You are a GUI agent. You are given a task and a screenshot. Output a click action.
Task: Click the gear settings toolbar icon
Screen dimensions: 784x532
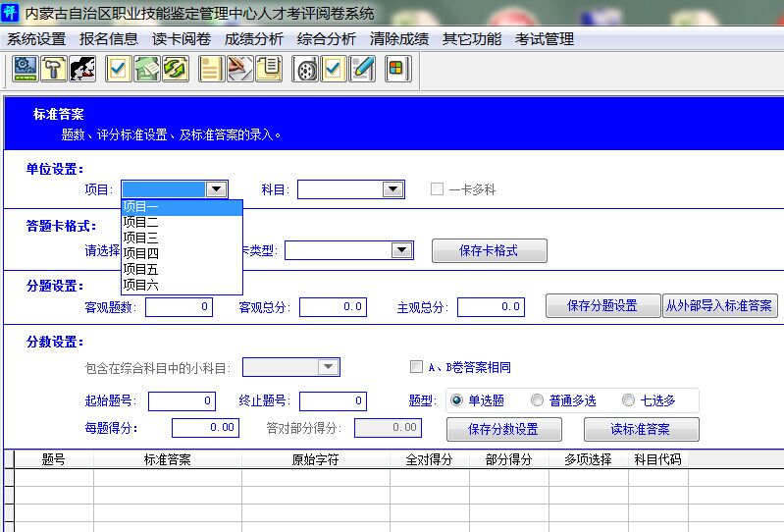coord(26,69)
